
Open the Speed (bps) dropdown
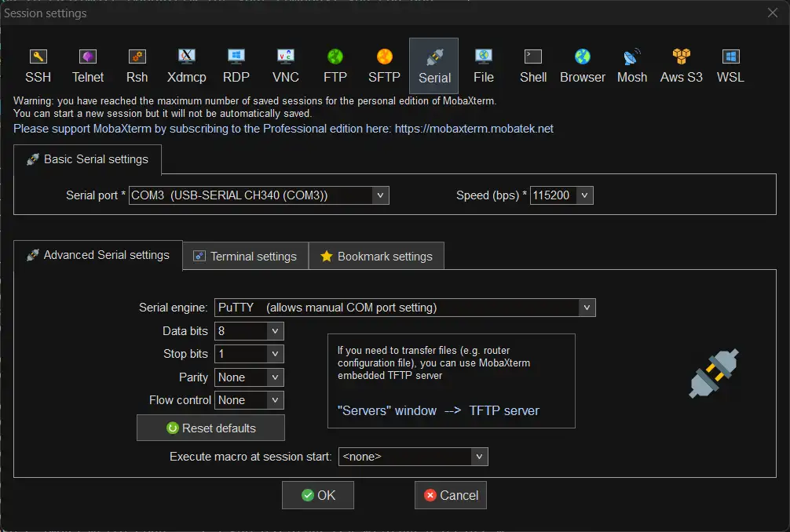(584, 195)
